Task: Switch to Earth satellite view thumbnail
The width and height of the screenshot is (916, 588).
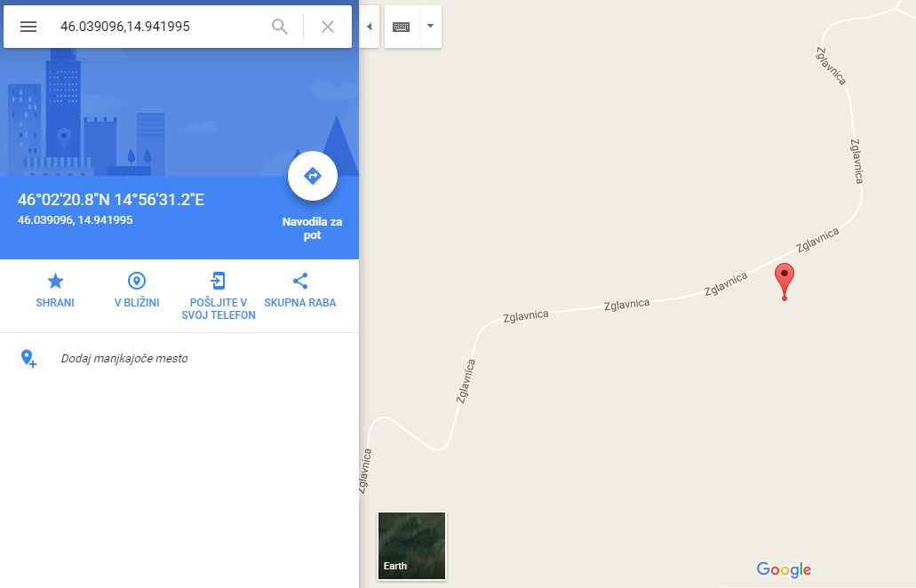Action: tap(412, 546)
